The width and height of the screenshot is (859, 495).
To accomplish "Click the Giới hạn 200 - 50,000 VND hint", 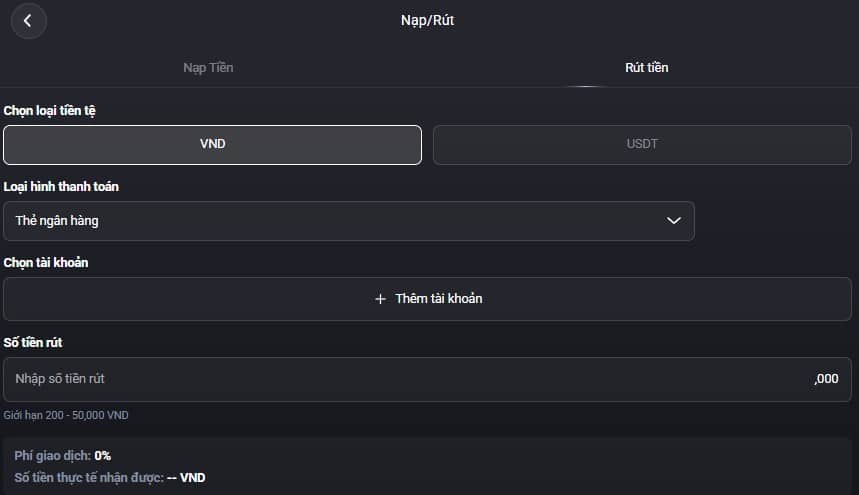I will pyautogui.click(x=66, y=415).
